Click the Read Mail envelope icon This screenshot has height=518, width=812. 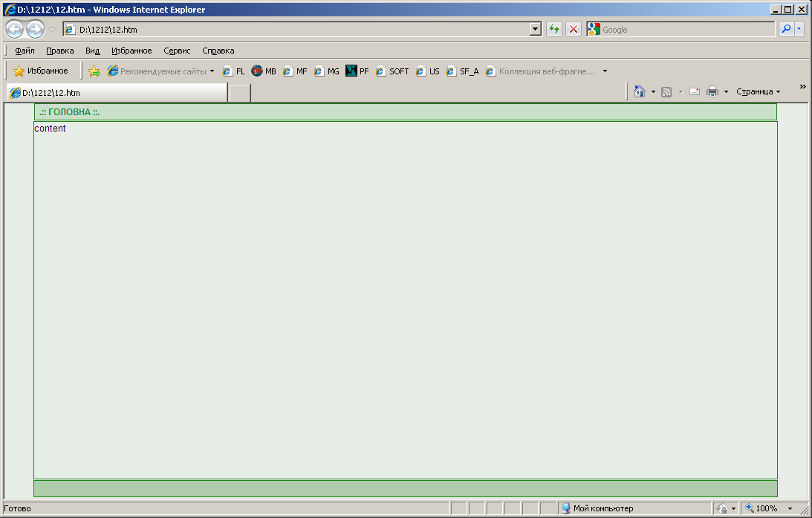(x=695, y=91)
